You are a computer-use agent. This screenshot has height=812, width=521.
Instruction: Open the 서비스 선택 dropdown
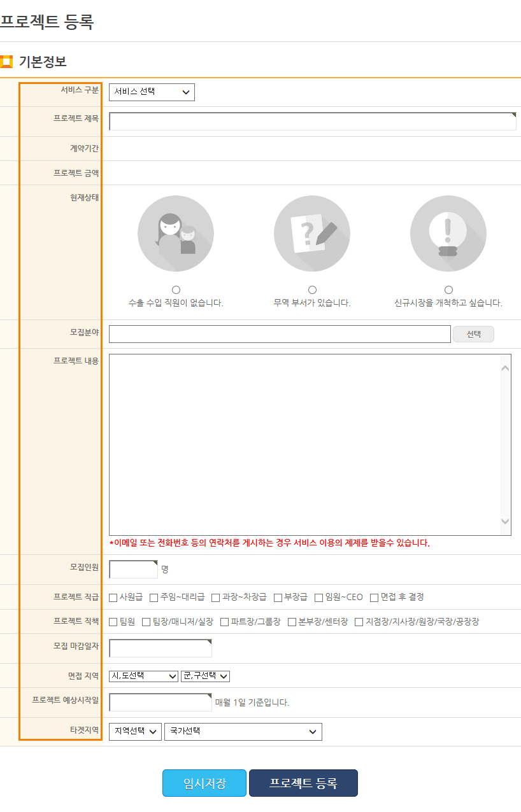(x=152, y=92)
